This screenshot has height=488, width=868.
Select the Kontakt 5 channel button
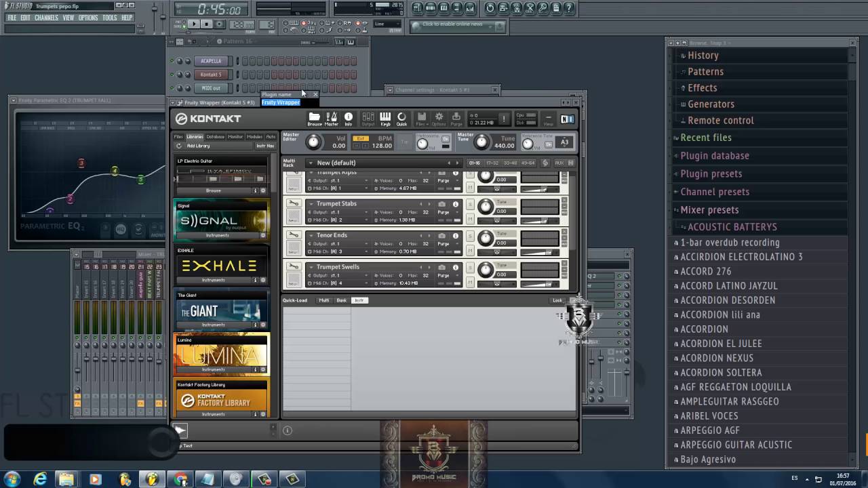click(210, 75)
